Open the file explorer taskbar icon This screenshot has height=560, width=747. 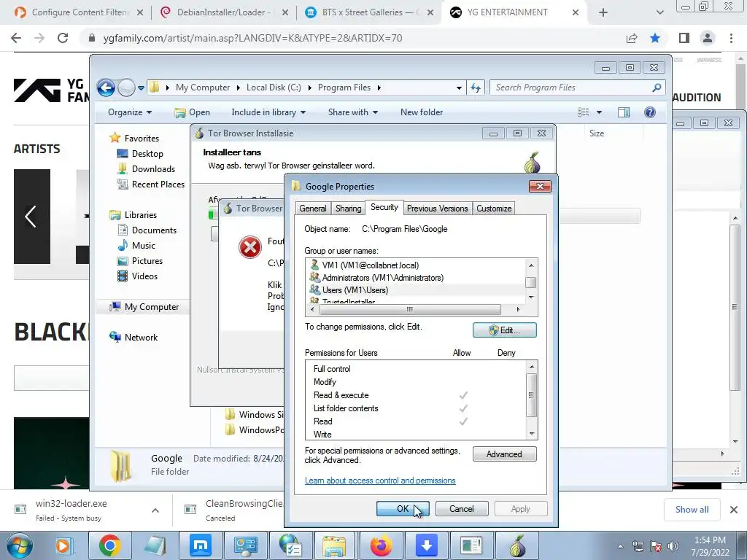pyautogui.click(x=335, y=545)
